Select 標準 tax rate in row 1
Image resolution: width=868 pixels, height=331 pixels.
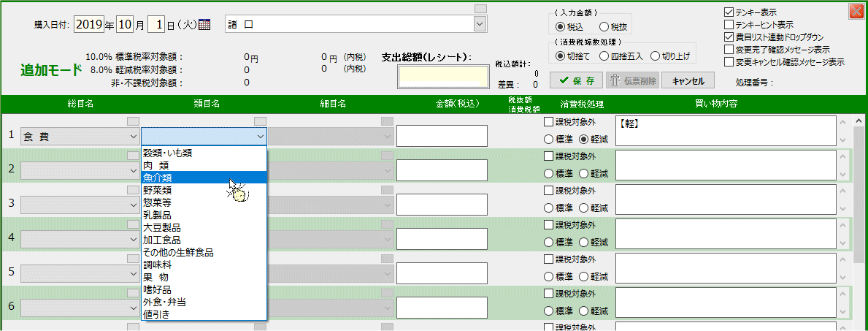[548, 139]
